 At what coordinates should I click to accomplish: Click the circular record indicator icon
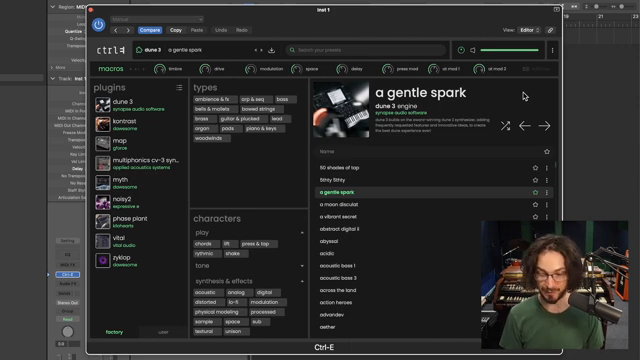[x=461, y=50]
